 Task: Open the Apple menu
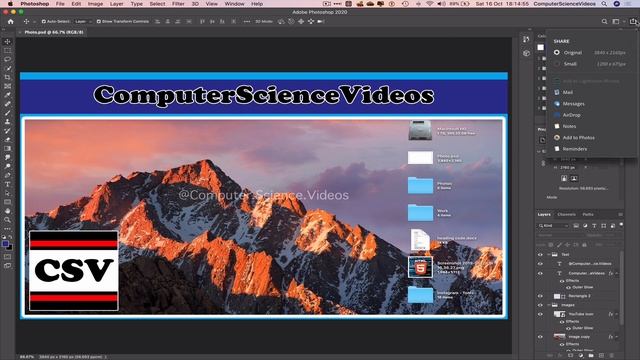pos(10,4)
